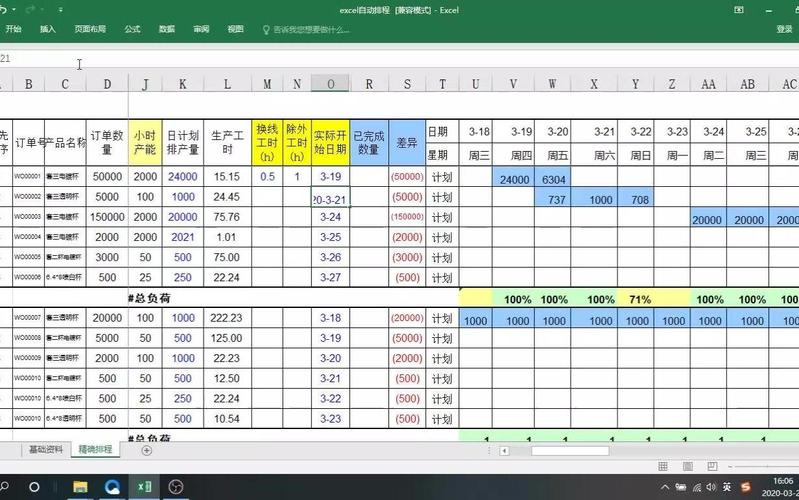This screenshot has height=500, width=799.
Task: Click the volume speaker icon in tray
Action: [711, 487]
